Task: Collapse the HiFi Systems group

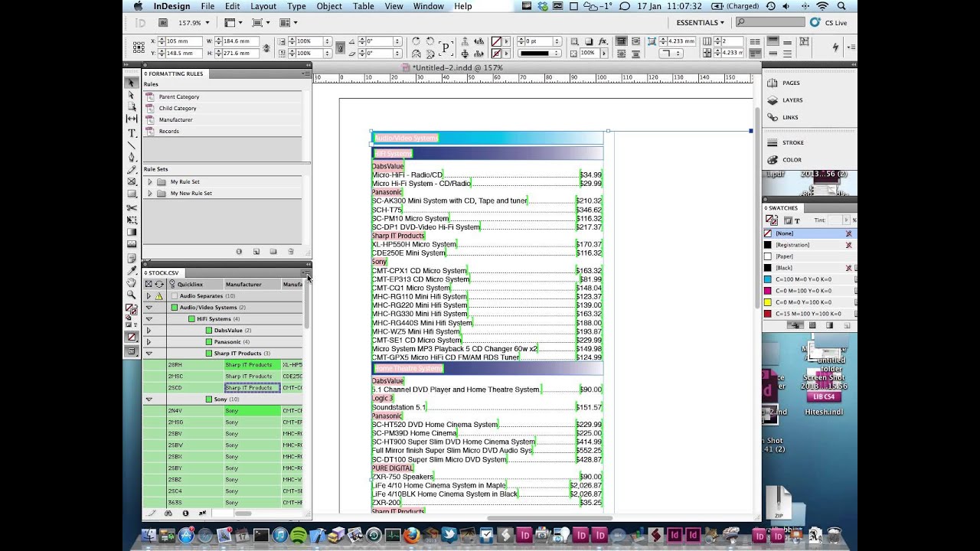Action: pos(149,318)
